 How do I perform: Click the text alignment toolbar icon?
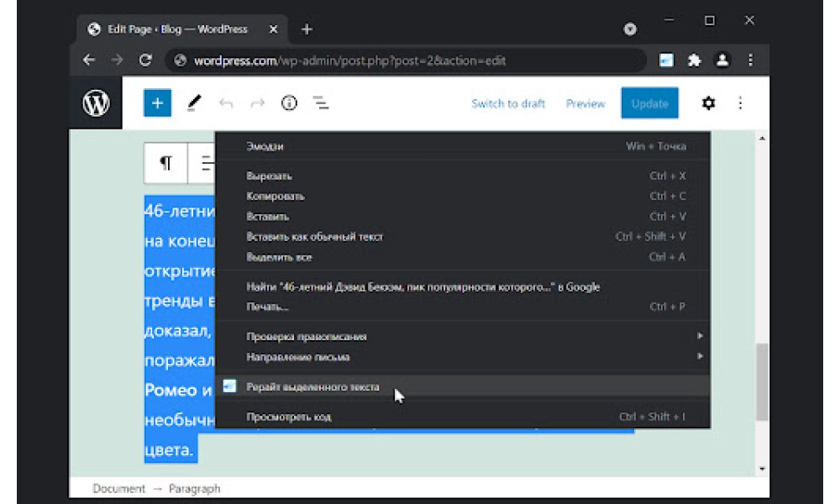205,163
